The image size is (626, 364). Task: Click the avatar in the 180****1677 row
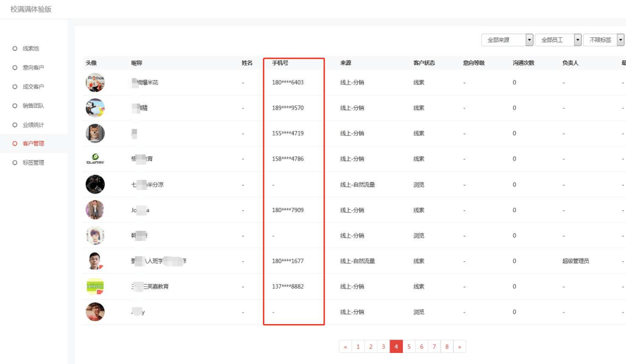coord(95,261)
